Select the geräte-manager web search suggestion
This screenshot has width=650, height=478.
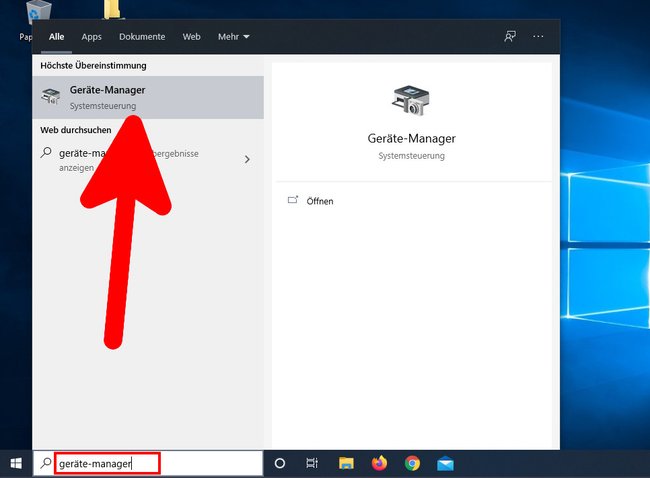point(148,160)
